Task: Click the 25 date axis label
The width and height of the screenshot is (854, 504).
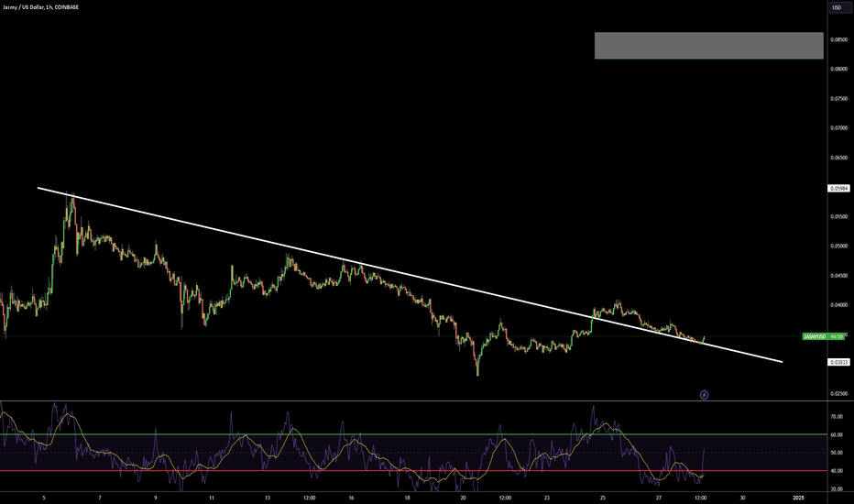Action: coord(603,498)
